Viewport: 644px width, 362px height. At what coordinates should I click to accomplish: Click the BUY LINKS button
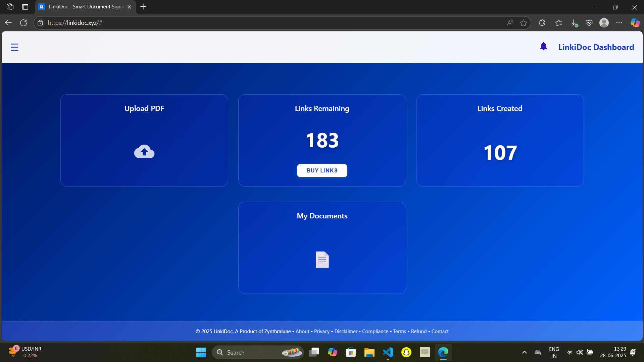tap(322, 170)
